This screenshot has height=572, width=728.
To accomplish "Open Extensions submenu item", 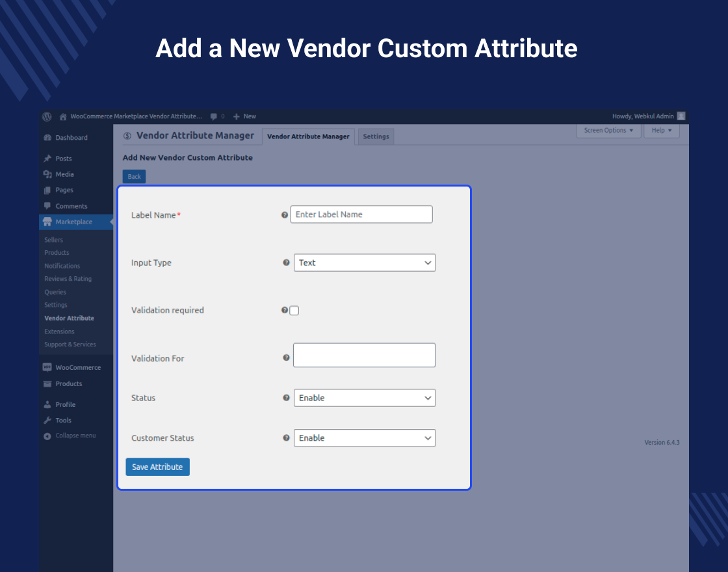I will 59,331.
